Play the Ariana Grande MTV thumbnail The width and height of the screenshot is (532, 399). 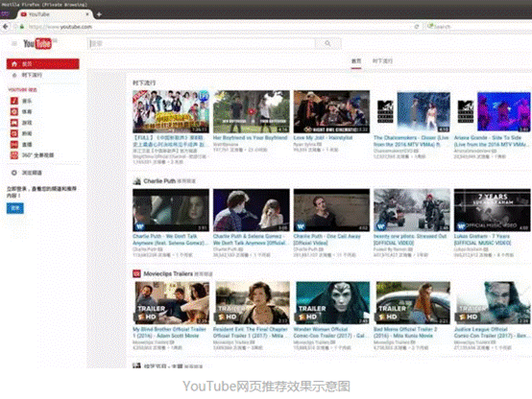pos(493,111)
